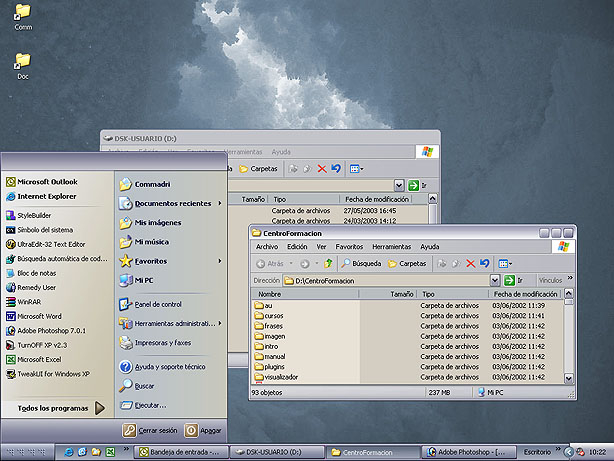Open WinRAR from the Start menu
Image resolution: width=614 pixels, height=461 pixels.
[x=34, y=300]
